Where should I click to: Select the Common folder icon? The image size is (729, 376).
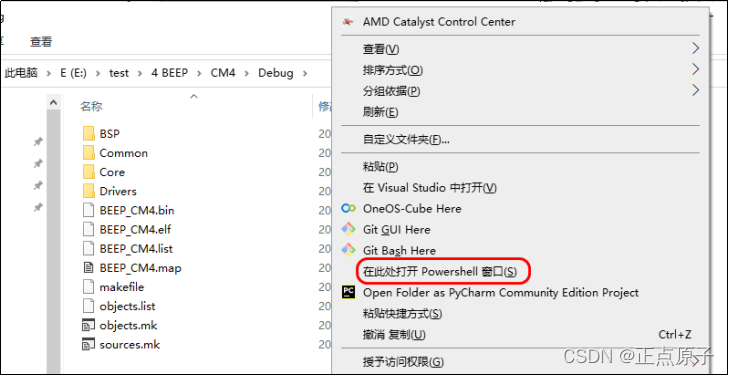[89, 153]
